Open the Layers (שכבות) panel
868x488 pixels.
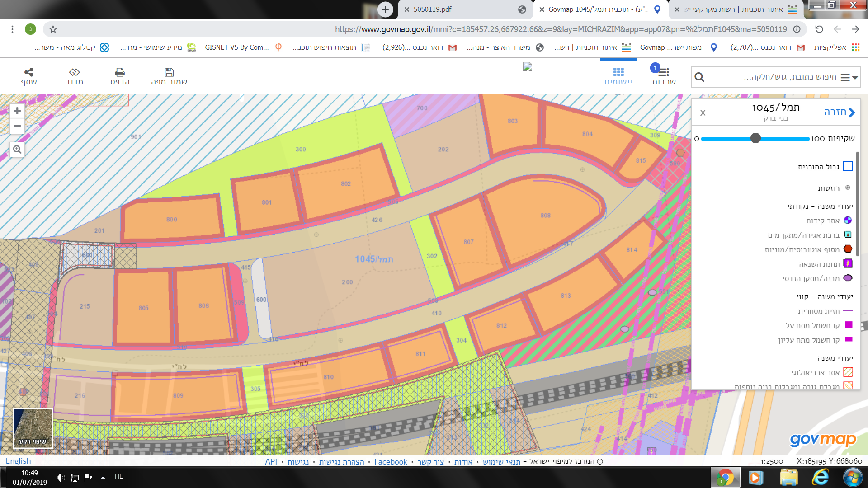click(664, 72)
